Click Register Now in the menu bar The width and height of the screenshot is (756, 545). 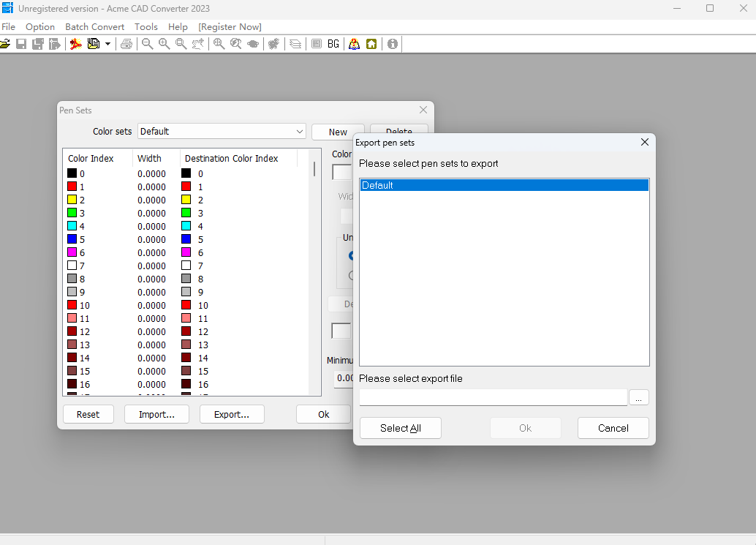coord(230,26)
